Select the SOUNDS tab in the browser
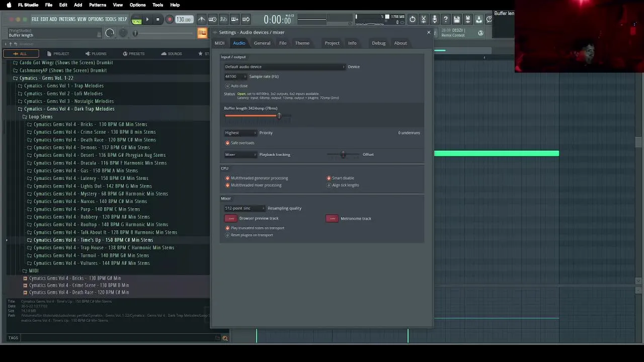Image resolution: width=644 pixels, height=362 pixels. click(x=172, y=54)
